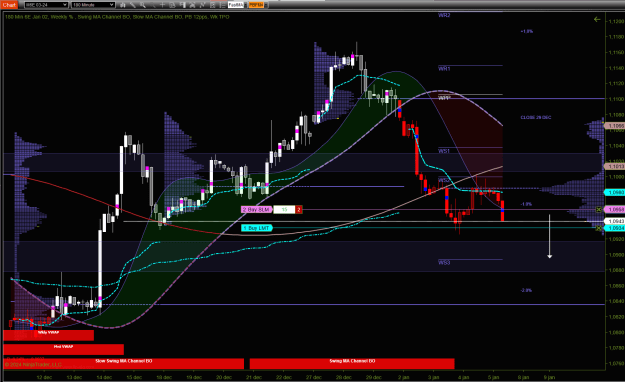Open the drawing tools pencil icon
The height and width of the screenshot is (382, 625).
[x=133, y=5]
